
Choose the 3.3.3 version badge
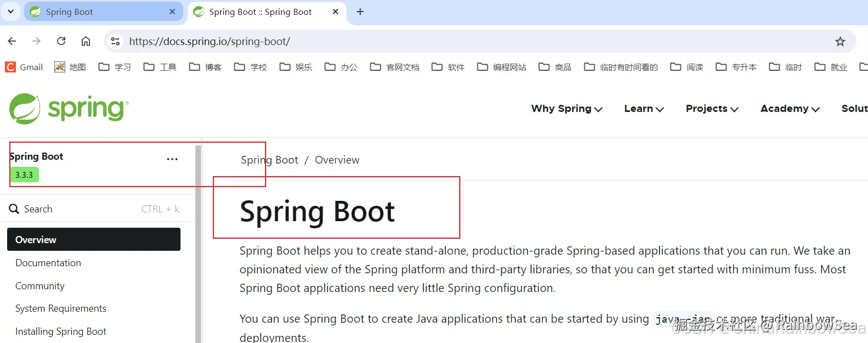pyautogui.click(x=24, y=175)
